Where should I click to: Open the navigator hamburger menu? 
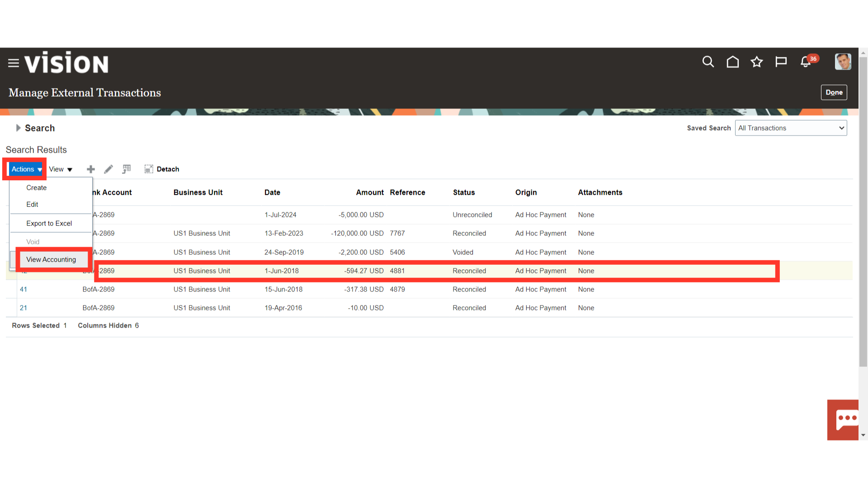[x=14, y=63]
